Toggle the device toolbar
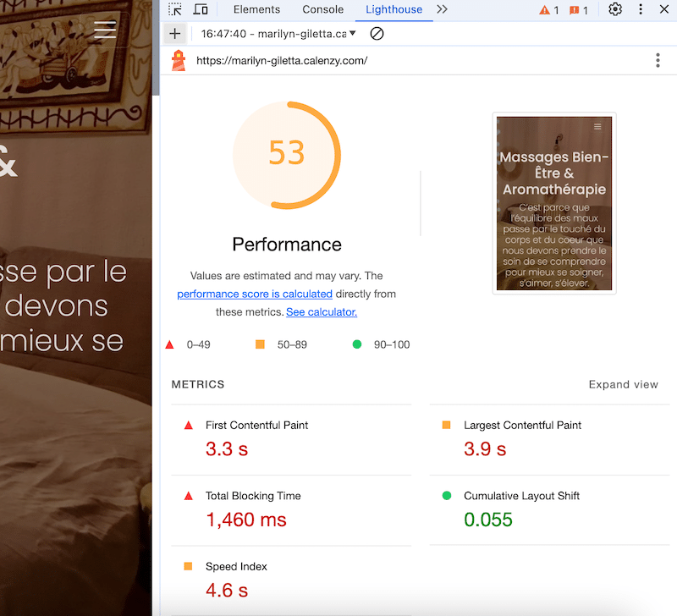Image resolution: width=677 pixels, height=616 pixels. (x=200, y=9)
